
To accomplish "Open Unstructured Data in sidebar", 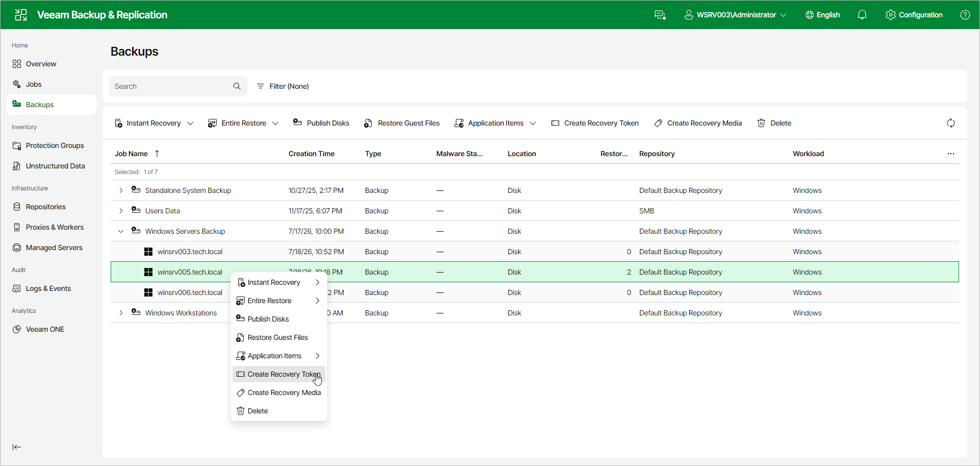I will (51, 166).
